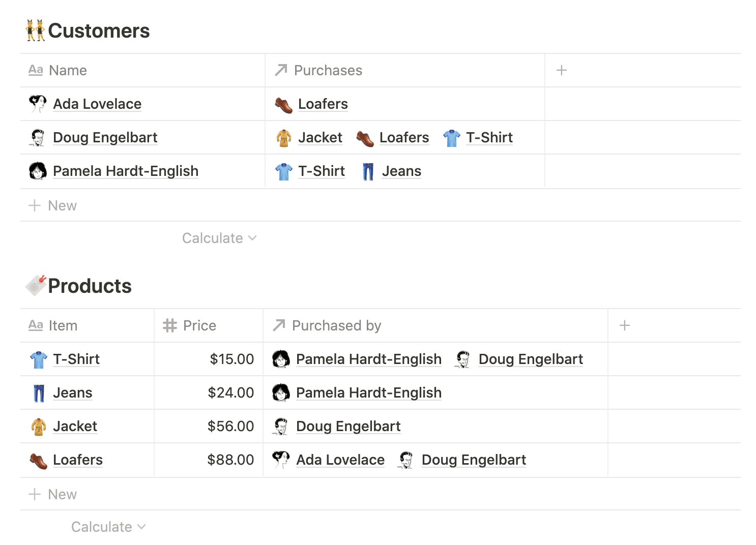Click the $88.00 price cell for Loafers

pyautogui.click(x=231, y=460)
